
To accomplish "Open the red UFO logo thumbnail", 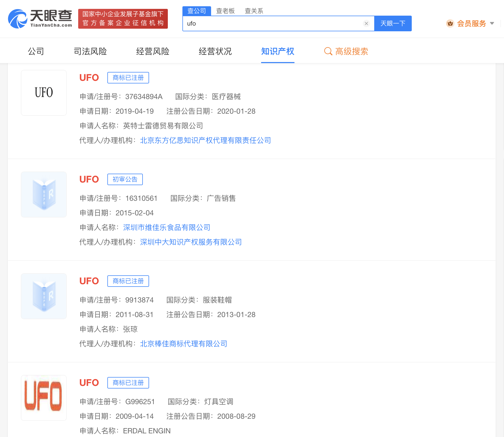I will pos(44,398).
